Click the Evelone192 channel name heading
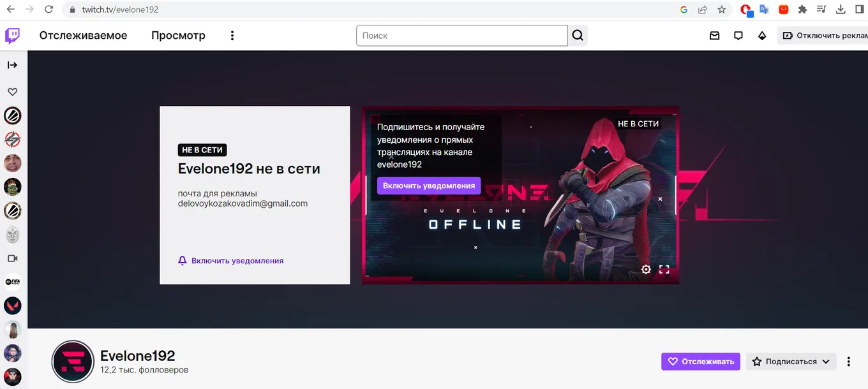The image size is (868, 389). 138,356
